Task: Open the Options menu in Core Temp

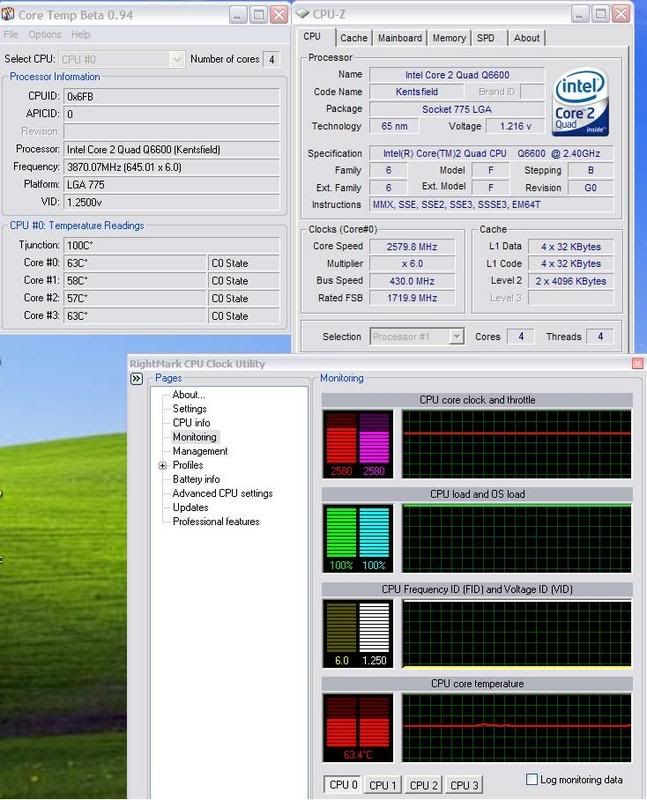Action: 44,35
